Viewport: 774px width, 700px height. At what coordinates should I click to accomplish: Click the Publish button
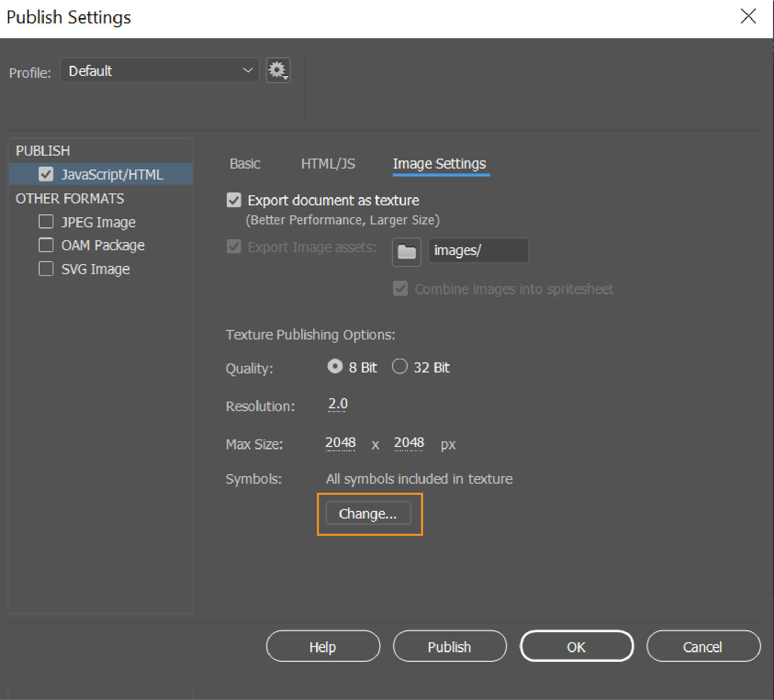click(x=449, y=647)
